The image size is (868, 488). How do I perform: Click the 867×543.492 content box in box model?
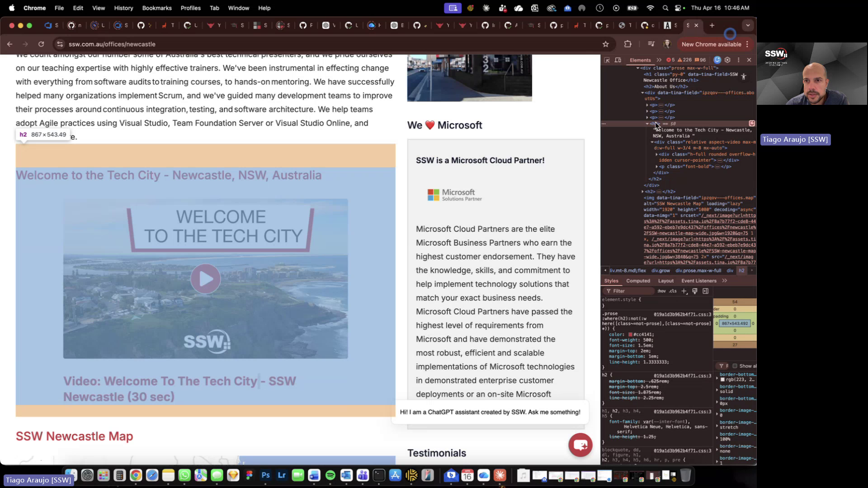pos(735,324)
